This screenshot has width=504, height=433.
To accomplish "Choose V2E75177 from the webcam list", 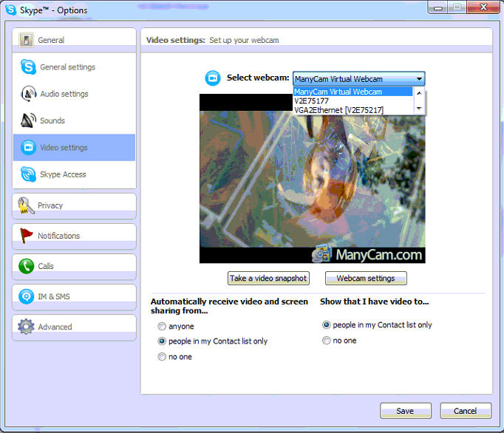I will pos(312,101).
